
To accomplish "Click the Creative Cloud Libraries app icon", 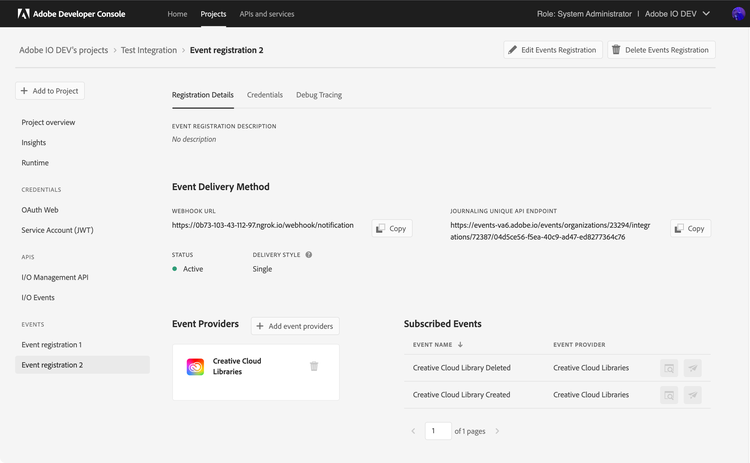I will point(195,366).
